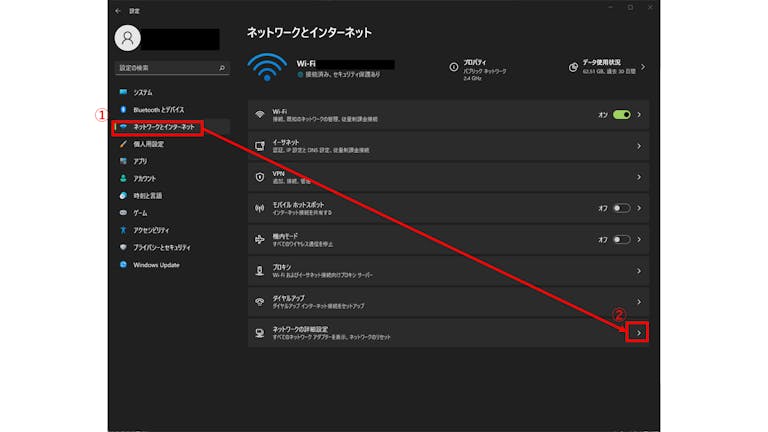Click the user profile avatar
768x432 pixels.
pyautogui.click(x=127, y=38)
